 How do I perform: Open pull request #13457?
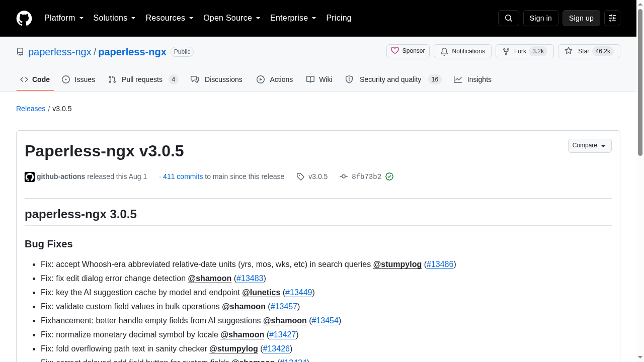click(284, 306)
